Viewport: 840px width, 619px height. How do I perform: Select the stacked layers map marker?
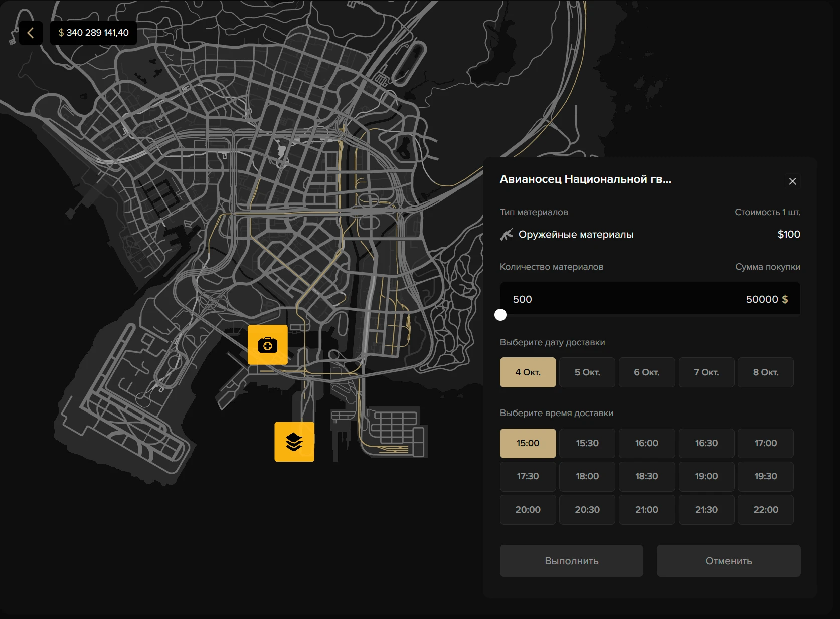click(294, 442)
